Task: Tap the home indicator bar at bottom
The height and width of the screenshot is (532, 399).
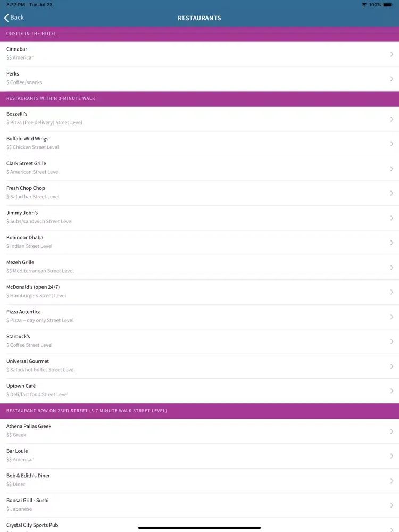Action: click(199, 528)
